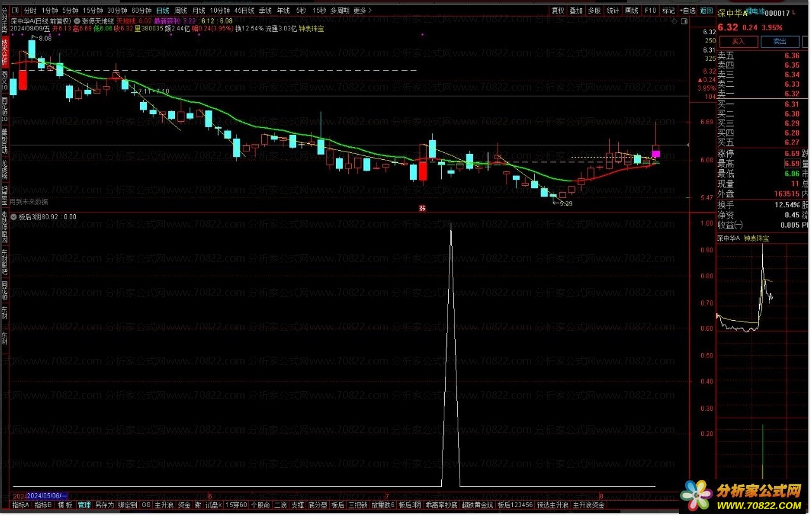The image size is (812, 516).
Task: Click 买五 price 6.27
Action: pyautogui.click(x=792, y=143)
